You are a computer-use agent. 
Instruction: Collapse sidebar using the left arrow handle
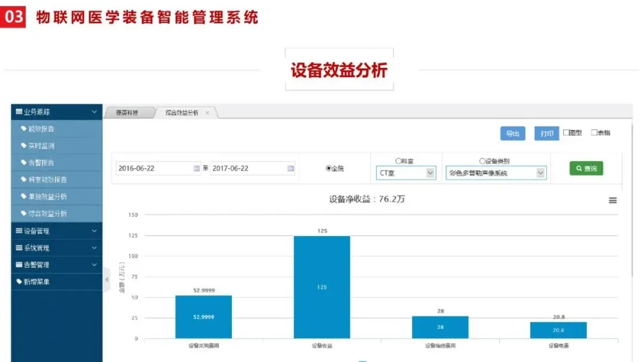pos(107,280)
